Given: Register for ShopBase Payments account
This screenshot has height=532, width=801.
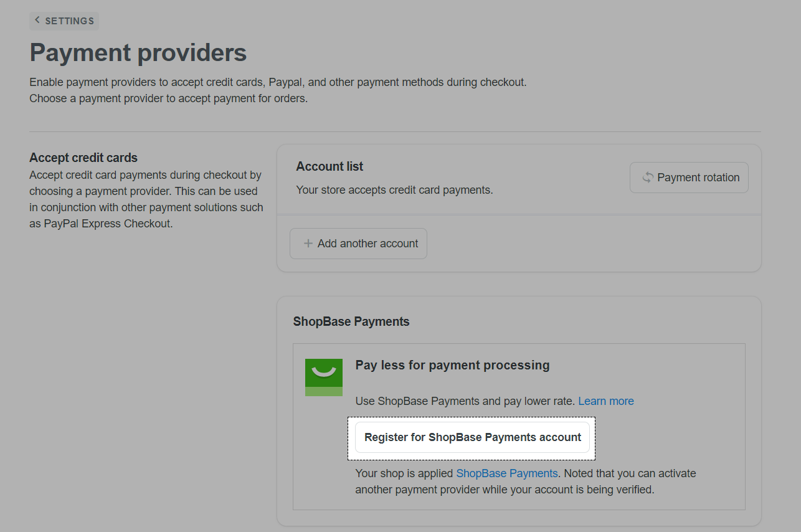Looking at the screenshot, I should tap(472, 437).
